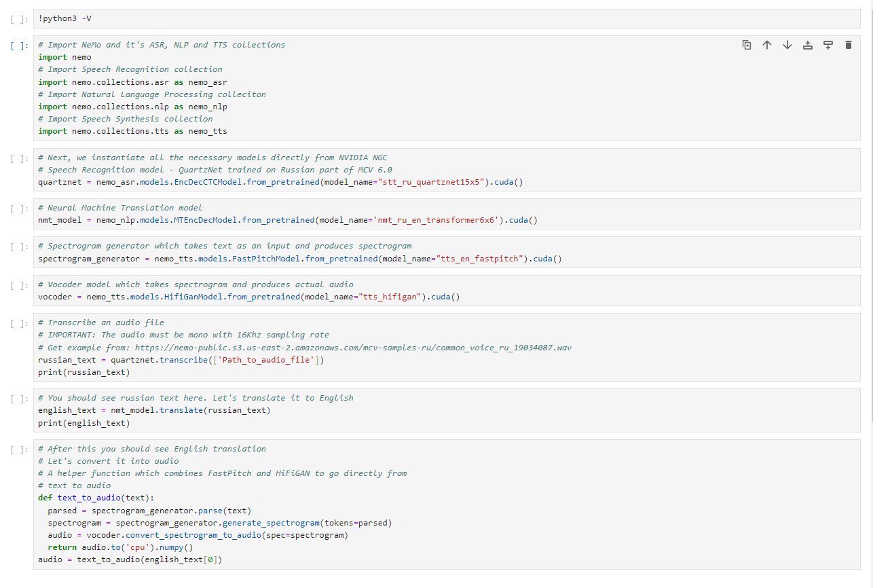Viewport: 873px width, 588px height.
Task: Select the prompt beside english_text translate cell
Action: (20, 399)
